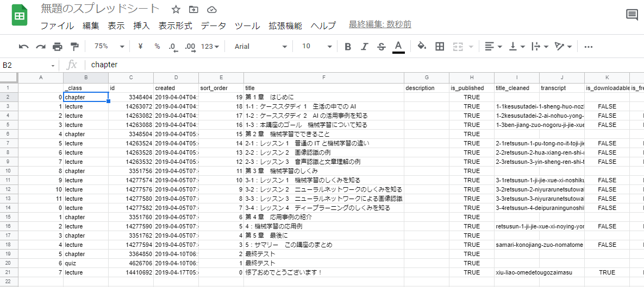Click the cell xiu-liao-omedetougozaimasu

[x=517, y=272]
